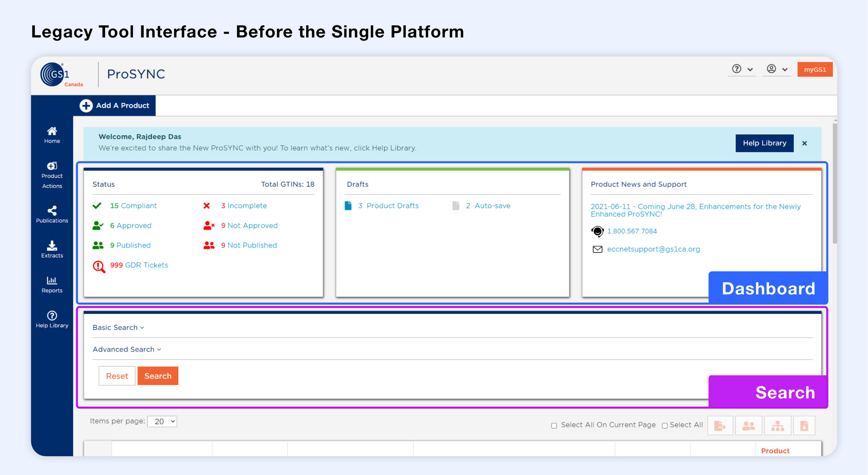Screen dimensions: 868x475
Task: Click the Add A Product button
Action: [115, 105]
